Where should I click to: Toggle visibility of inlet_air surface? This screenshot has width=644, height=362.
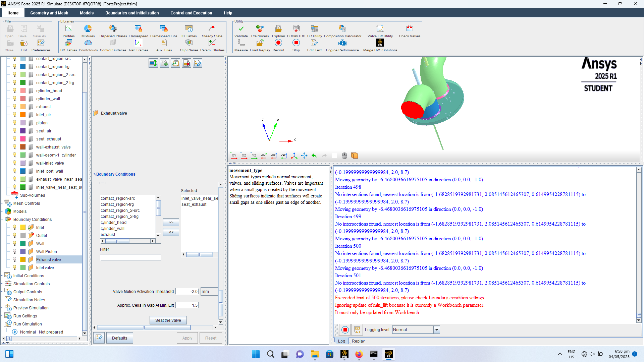pos(14,115)
